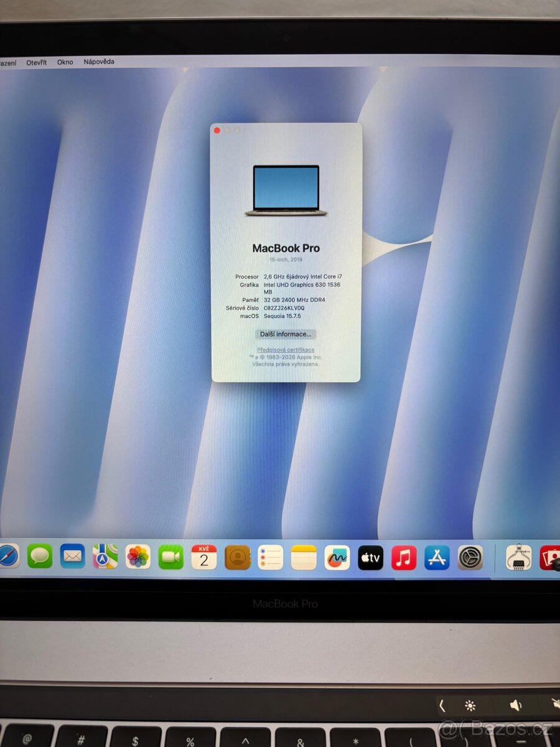Launch Freeform from the dock
The height and width of the screenshot is (747, 560).
pyautogui.click(x=337, y=558)
